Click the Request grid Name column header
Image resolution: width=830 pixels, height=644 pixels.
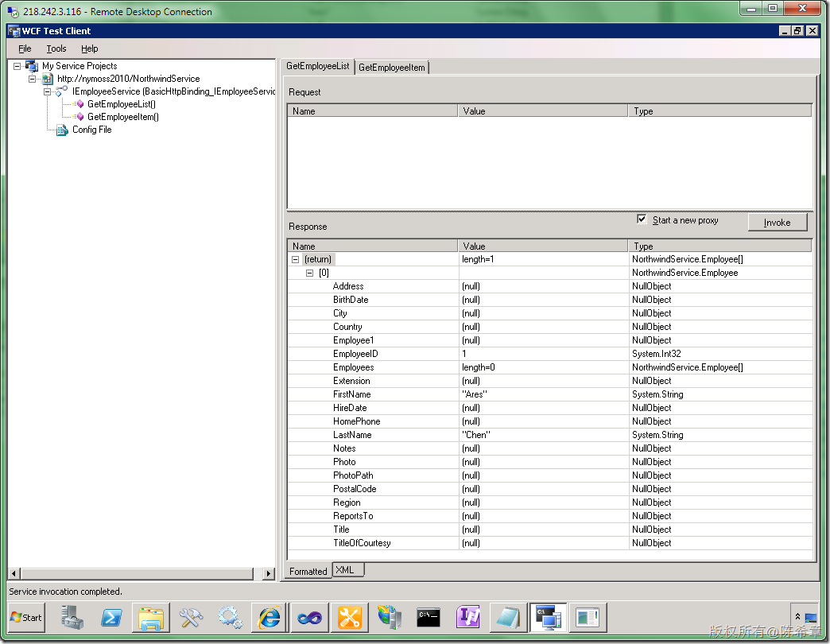(373, 111)
